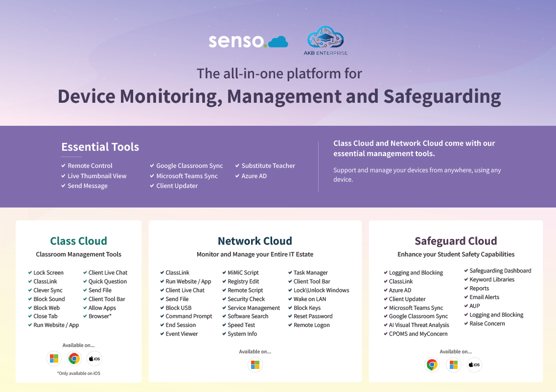The image size is (556, 392).
Task: Click Chrome icon under Class Cloud
Action: click(74, 358)
